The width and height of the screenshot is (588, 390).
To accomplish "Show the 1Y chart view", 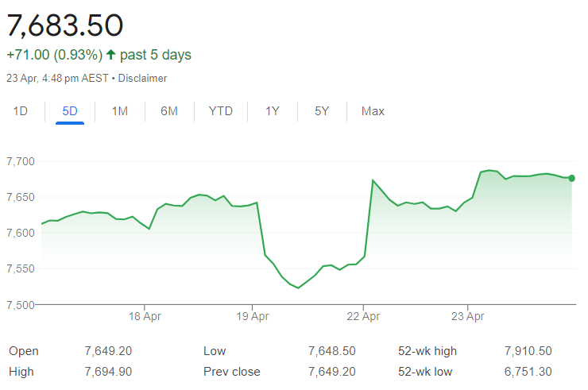I will [x=273, y=111].
